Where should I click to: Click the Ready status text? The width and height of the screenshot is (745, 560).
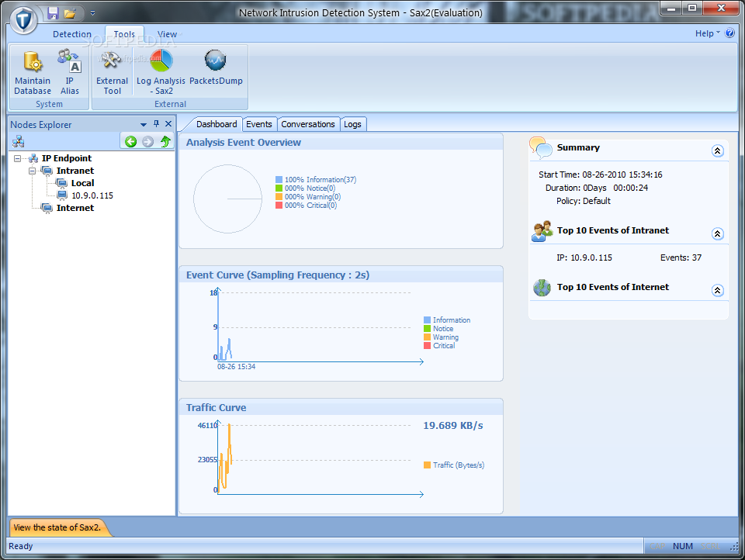(20, 546)
